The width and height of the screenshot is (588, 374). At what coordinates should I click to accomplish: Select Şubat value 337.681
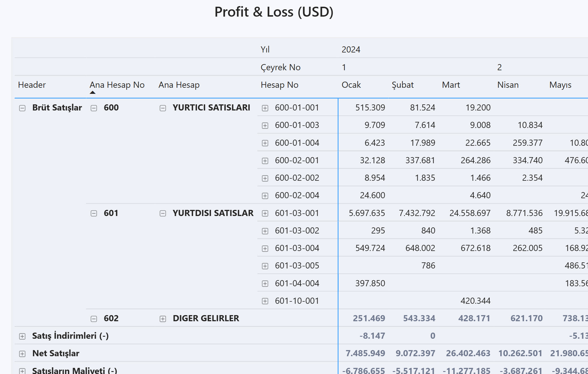point(420,160)
